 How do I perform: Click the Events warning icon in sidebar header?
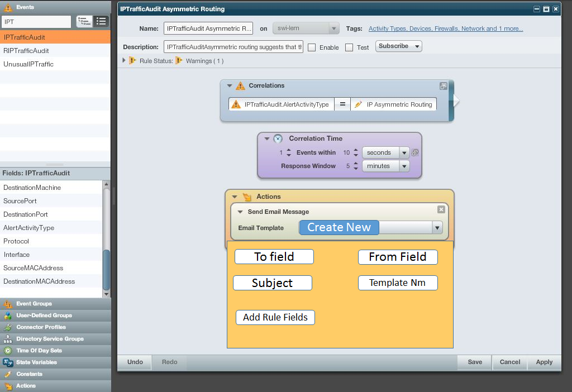pyautogui.click(x=8, y=7)
